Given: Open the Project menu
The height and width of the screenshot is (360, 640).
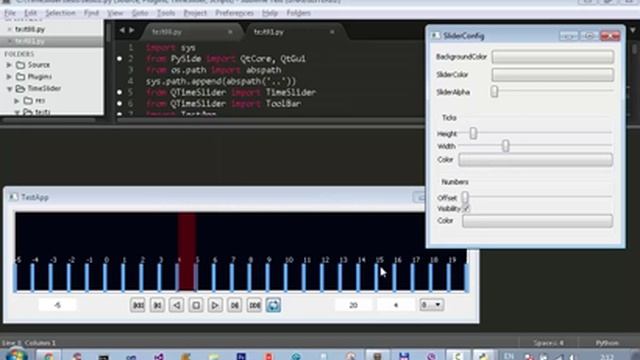Looking at the screenshot, I should [x=195, y=13].
